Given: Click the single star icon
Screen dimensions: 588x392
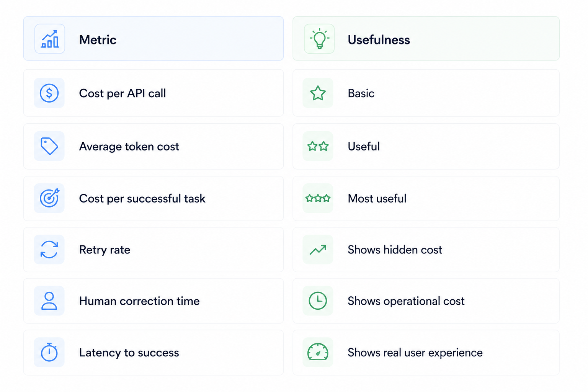Looking at the screenshot, I should [318, 93].
